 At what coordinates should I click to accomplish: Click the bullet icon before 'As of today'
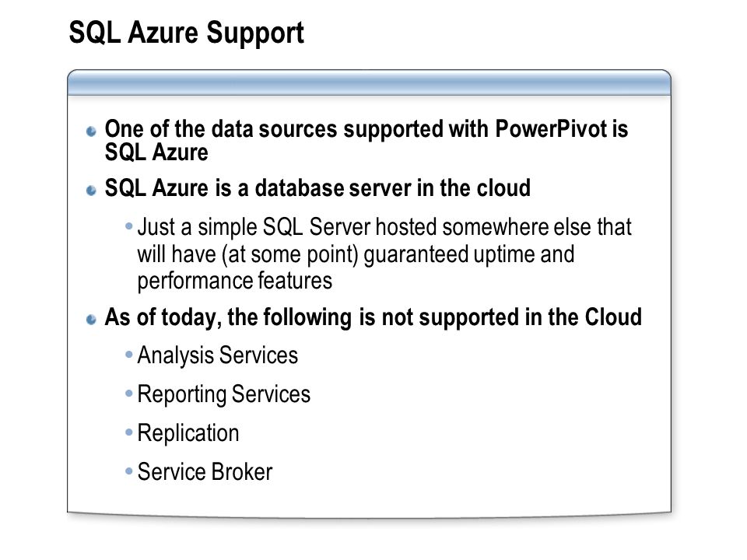[x=91, y=319]
